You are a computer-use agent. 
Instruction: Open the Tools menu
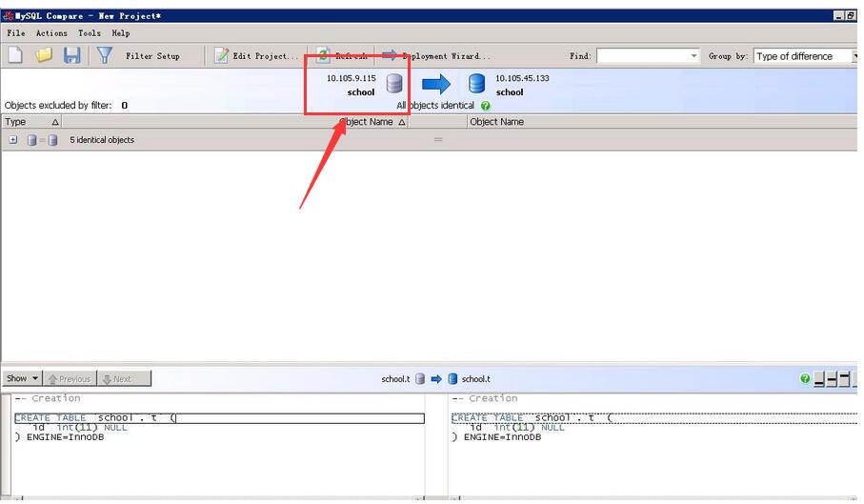point(90,33)
